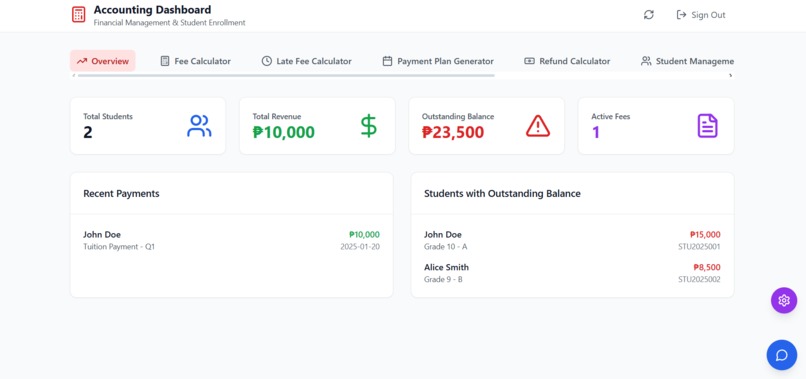Image resolution: width=806 pixels, height=379 pixels.
Task: Click the purple document icon on Active Fees
Action: [x=707, y=126]
